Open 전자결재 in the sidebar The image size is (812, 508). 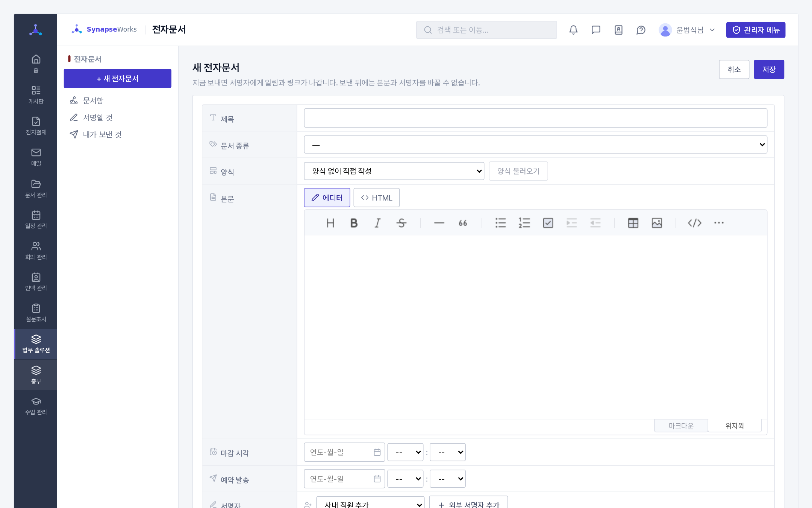coord(36,126)
